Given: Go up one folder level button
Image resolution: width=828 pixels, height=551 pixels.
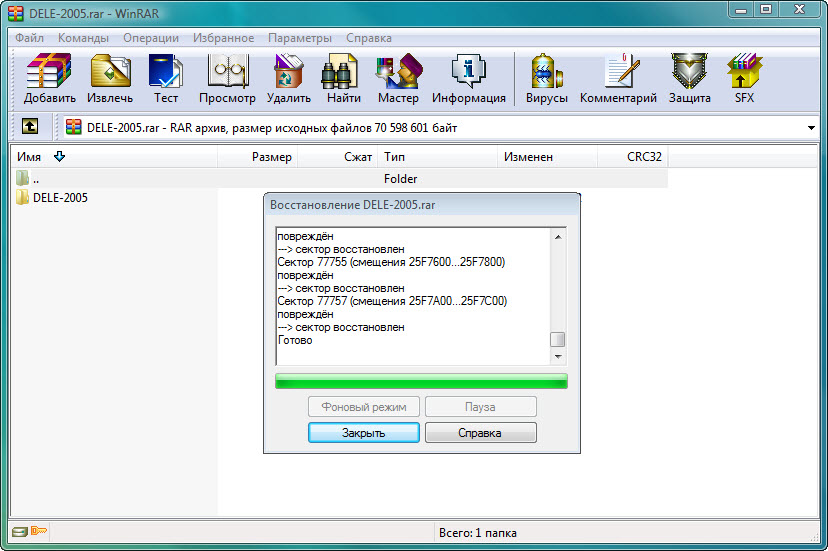Looking at the screenshot, I should (30, 126).
